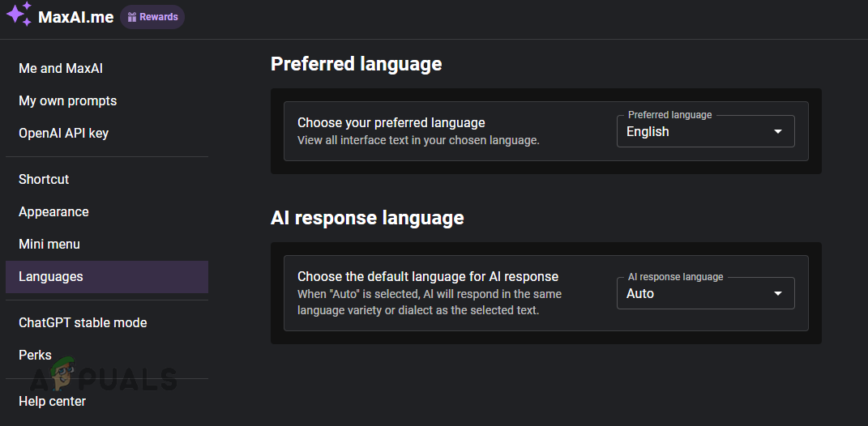This screenshot has height=426, width=868.
Task: Open the Help center link
Action: point(52,401)
